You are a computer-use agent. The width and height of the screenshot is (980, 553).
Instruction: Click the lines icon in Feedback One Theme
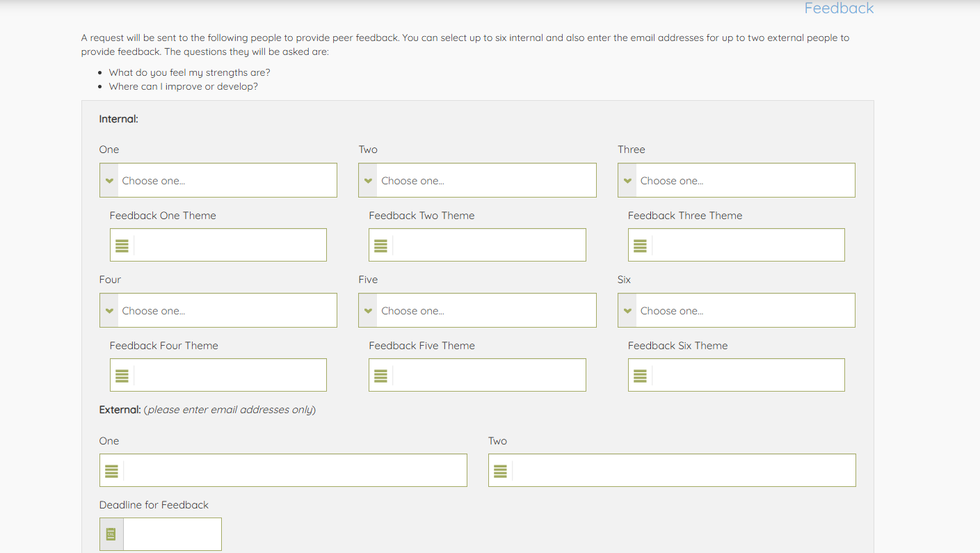[x=122, y=246]
